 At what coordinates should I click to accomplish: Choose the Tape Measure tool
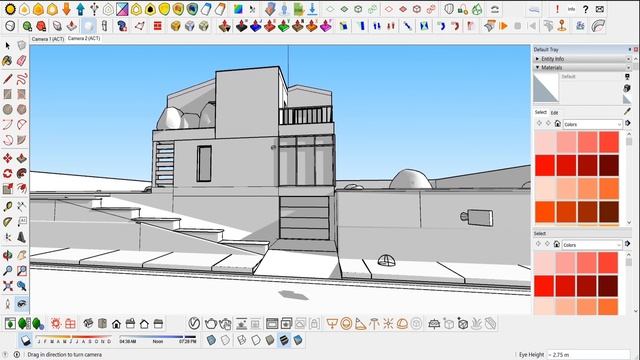tap(7, 206)
